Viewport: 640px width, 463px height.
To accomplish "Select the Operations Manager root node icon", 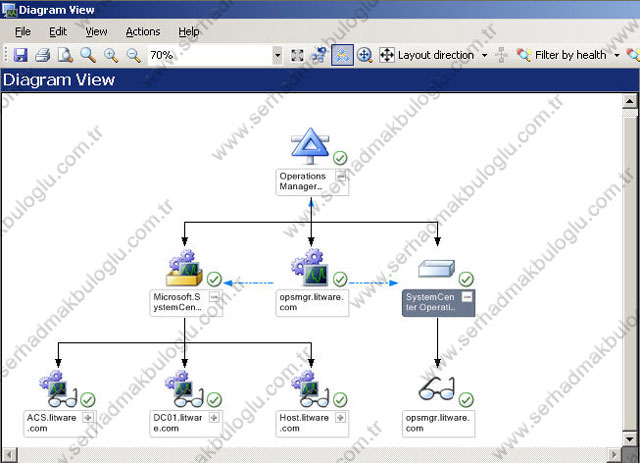I will tap(310, 146).
